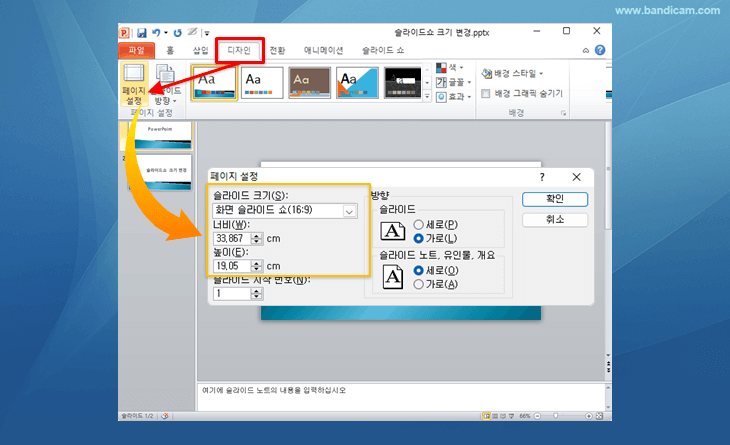
Task: Open the theme Fonts (글꼴) dropdown
Action: 453,82
